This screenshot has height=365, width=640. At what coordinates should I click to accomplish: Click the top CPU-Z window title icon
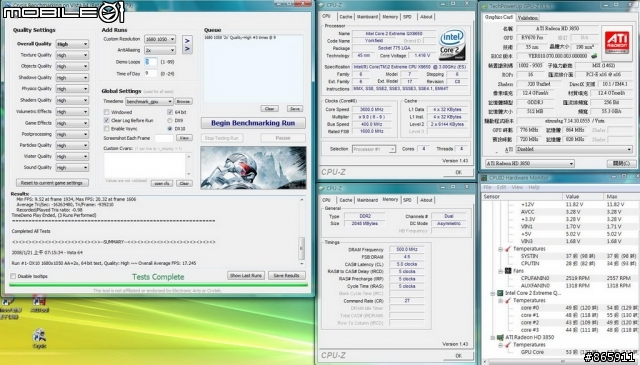click(x=321, y=5)
